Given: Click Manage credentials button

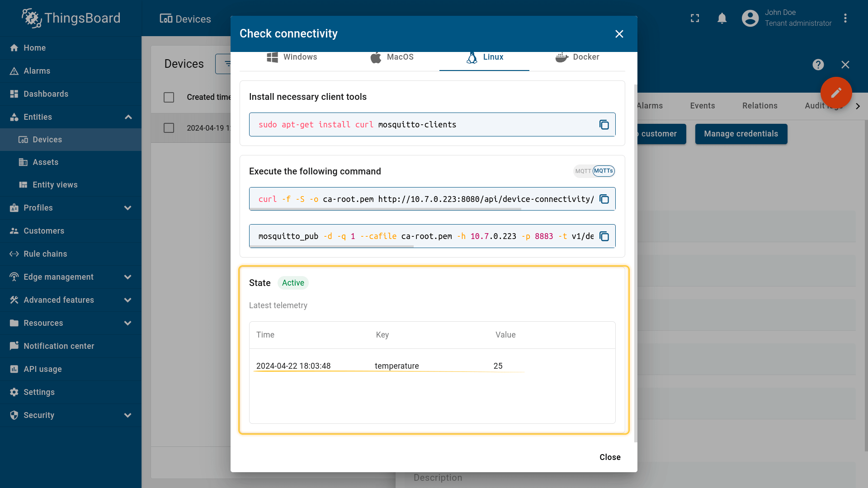Looking at the screenshot, I should [741, 134].
